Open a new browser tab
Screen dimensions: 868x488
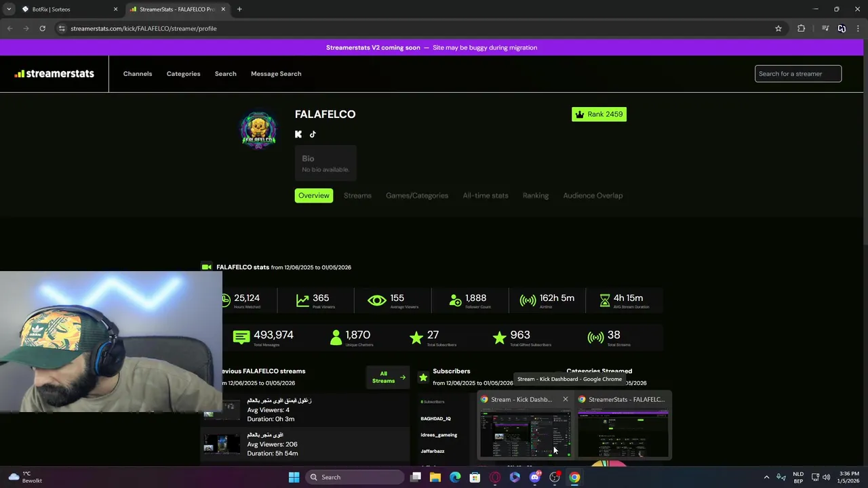239,9
